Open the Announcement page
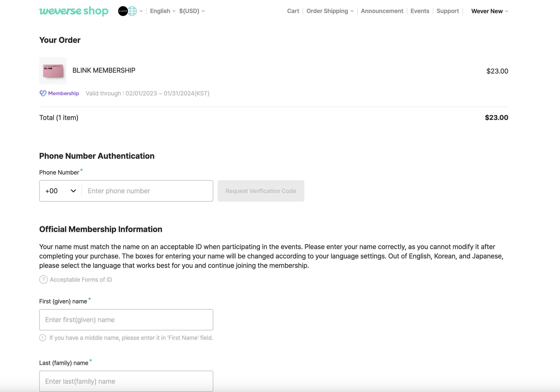This screenshot has height=392, width=560. pos(382,11)
